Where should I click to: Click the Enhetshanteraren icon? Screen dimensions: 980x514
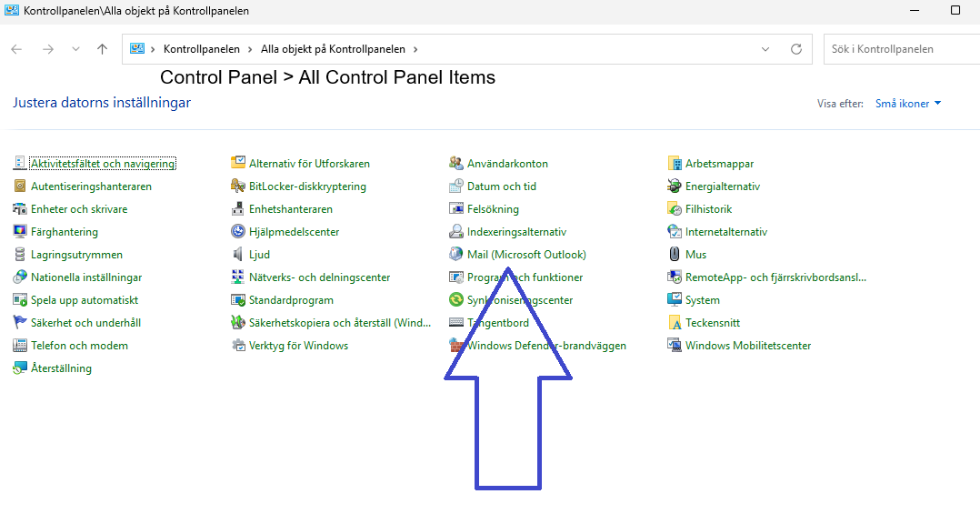[x=238, y=209]
